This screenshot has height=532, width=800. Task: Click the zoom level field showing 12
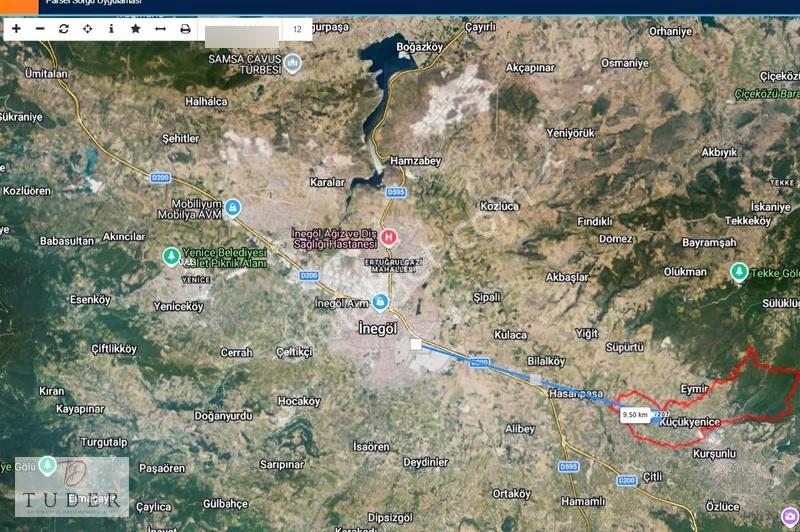click(x=297, y=29)
